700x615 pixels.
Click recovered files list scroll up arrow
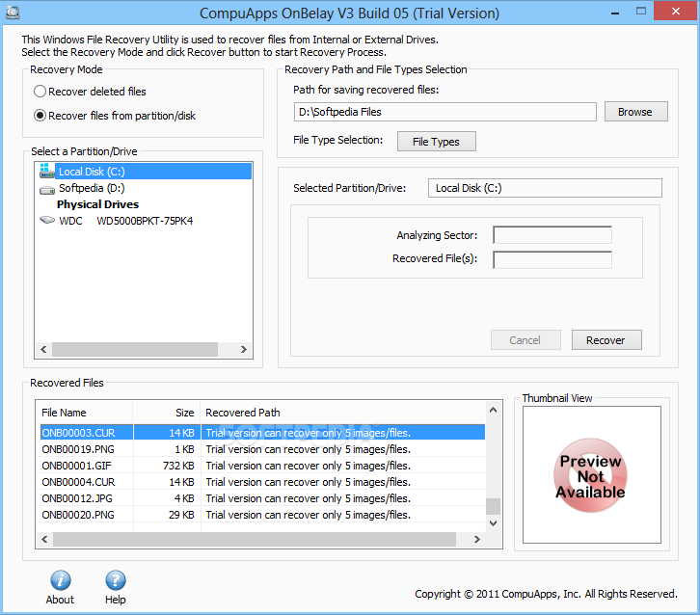(494, 410)
